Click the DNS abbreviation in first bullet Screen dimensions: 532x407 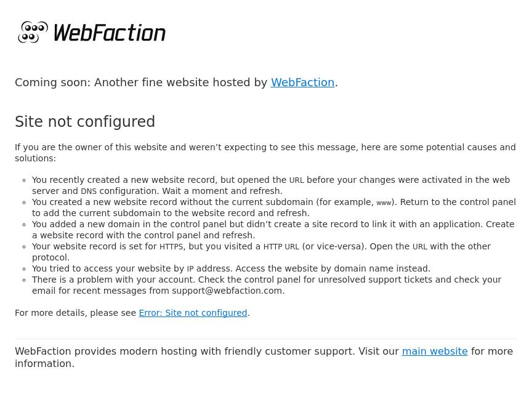(89, 191)
